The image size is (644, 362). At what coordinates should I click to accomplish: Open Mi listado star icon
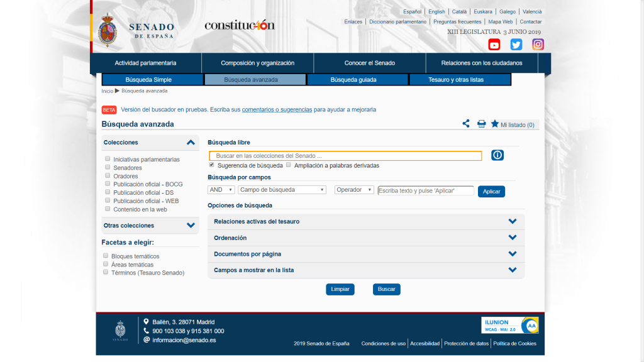(x=495, y=124)
